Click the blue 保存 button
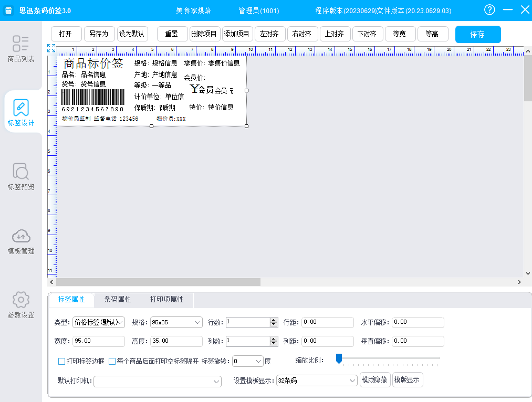Image resolution: width=532 pixels, height=402 pixels. pos(477,34)
